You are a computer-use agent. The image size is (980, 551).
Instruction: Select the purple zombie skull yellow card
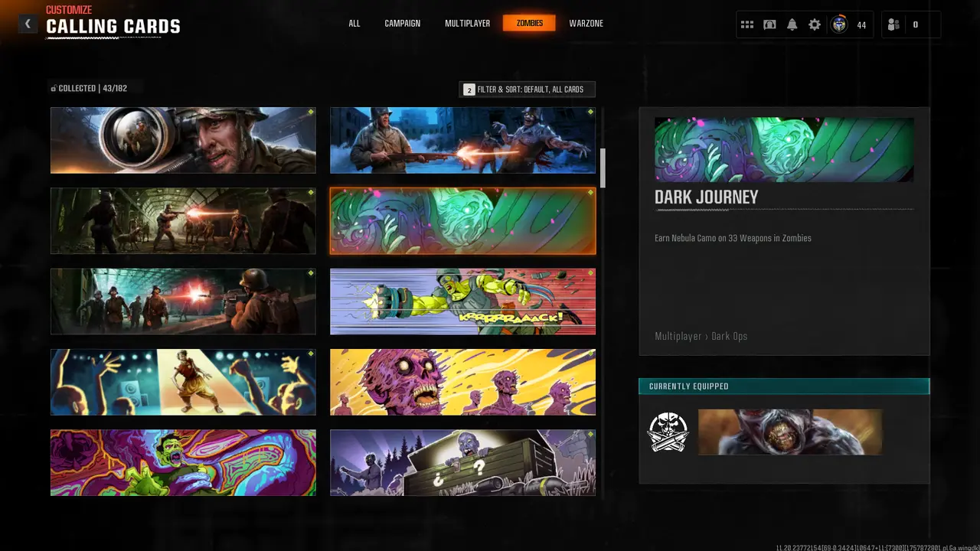(462, 382)
